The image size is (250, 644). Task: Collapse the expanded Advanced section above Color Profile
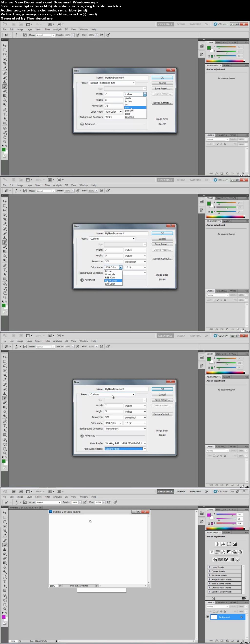[x=82, y=436]
